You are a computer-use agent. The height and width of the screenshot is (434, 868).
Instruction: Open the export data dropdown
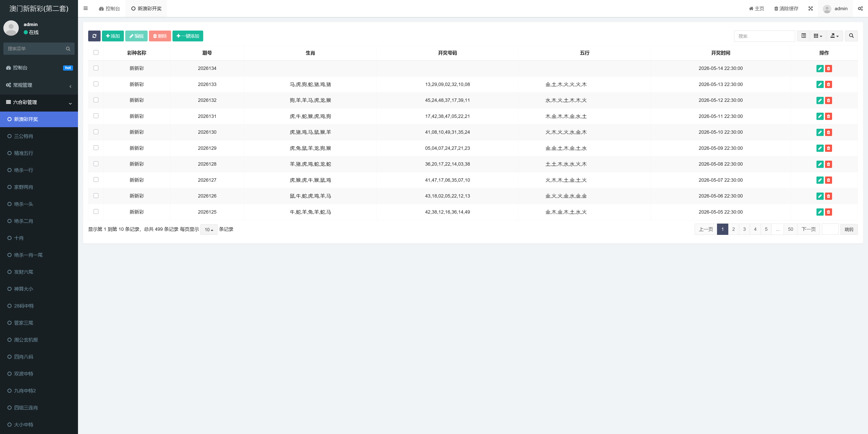click(x=834, y=36)
